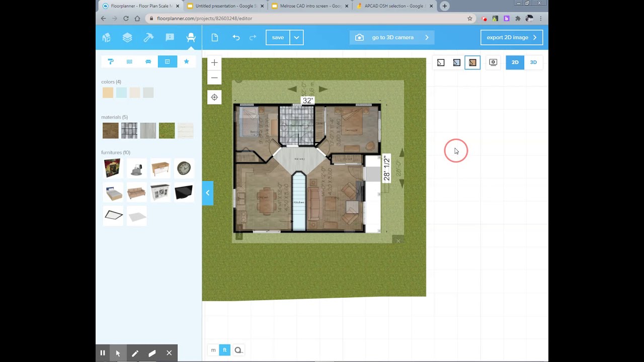Select the sofa furniture category
Image resolution: width=644 pixels, height=362 pixels.
pyautogui.click(x=148, y=61)
